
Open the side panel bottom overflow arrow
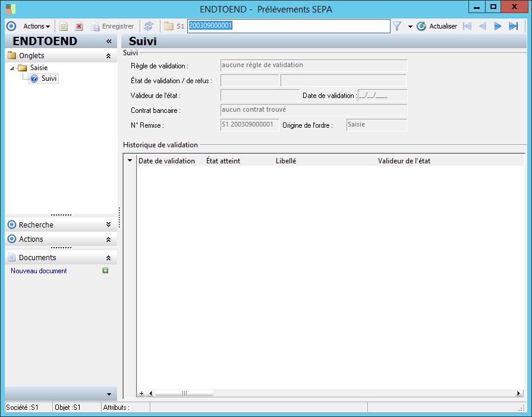(109, 394)
